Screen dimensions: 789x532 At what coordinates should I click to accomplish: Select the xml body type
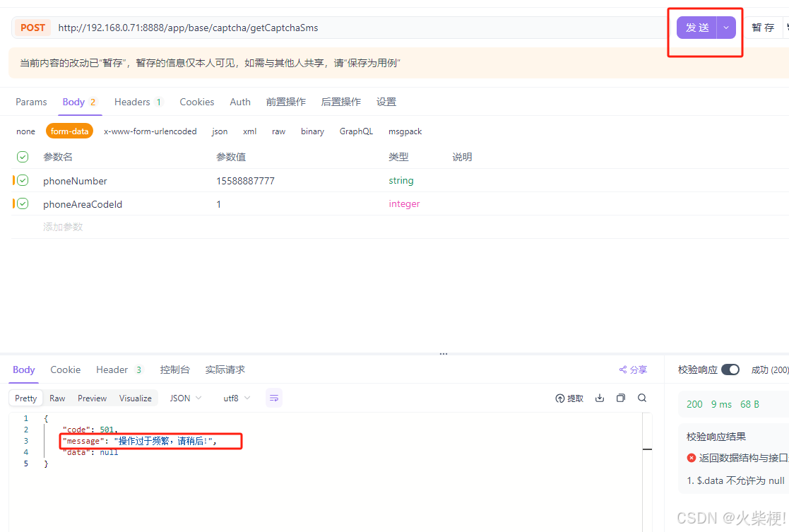tap(249, 131)
